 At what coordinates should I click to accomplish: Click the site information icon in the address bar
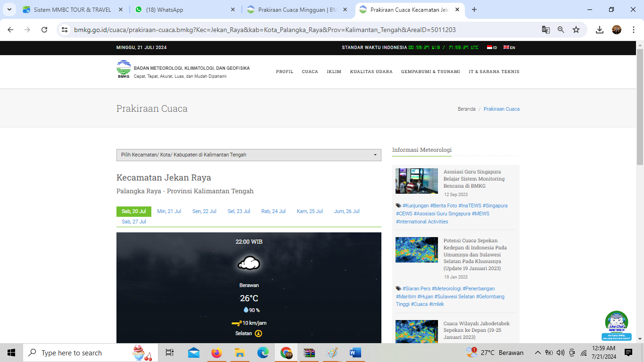coord(65,30)
